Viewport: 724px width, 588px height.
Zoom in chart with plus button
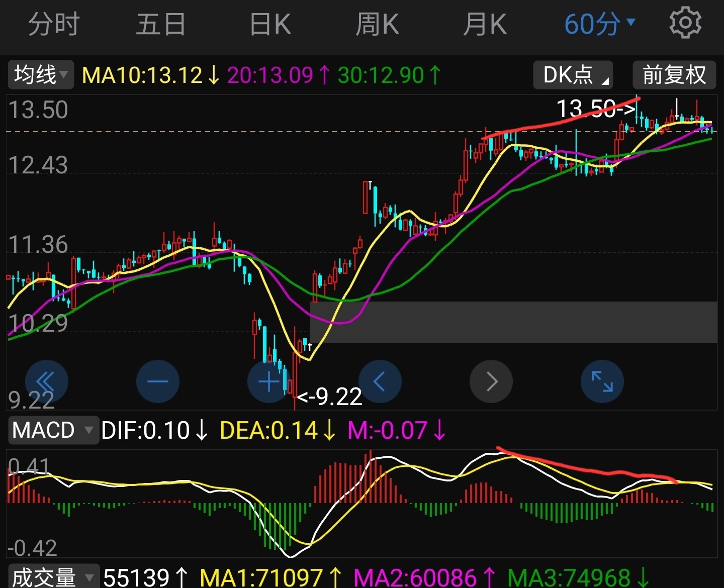[269, 381]
